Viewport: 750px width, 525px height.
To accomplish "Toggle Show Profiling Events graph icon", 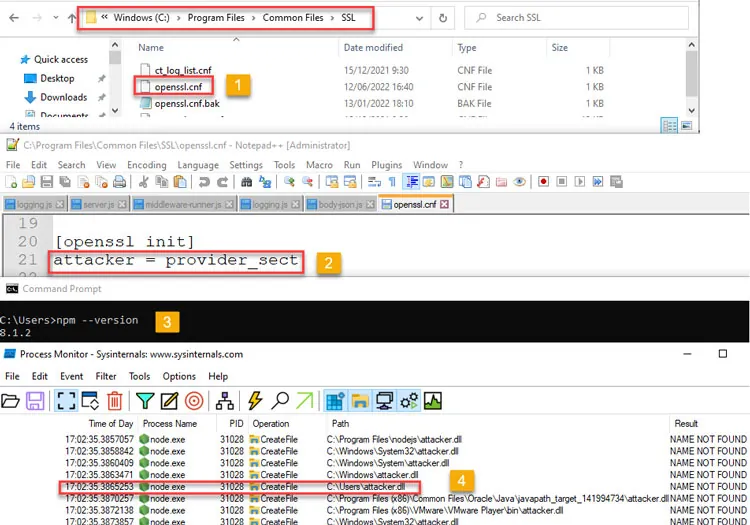I will 433,401.
